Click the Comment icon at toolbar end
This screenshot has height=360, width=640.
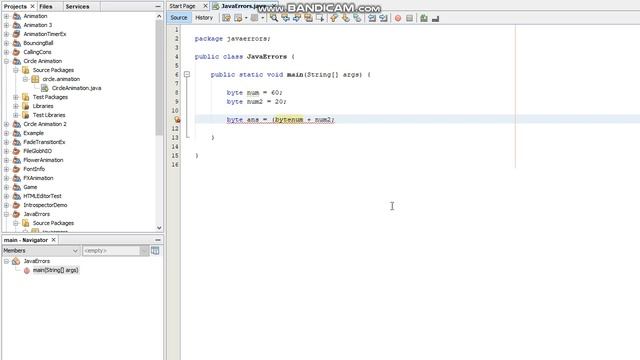tap(436, 18)
